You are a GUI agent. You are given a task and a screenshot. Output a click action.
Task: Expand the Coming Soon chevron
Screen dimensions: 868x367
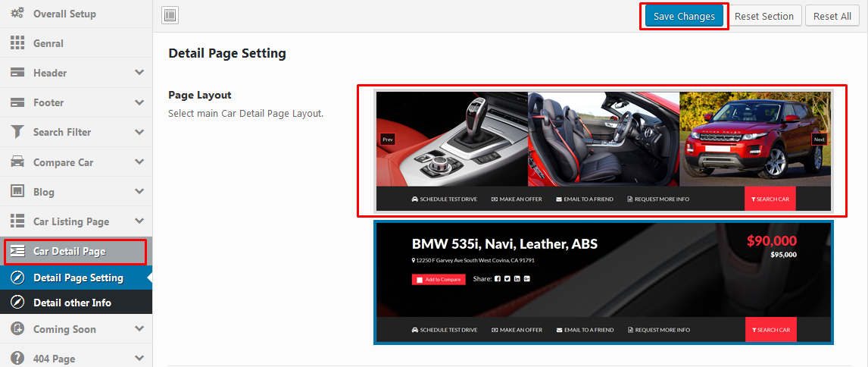click(139, 329)
